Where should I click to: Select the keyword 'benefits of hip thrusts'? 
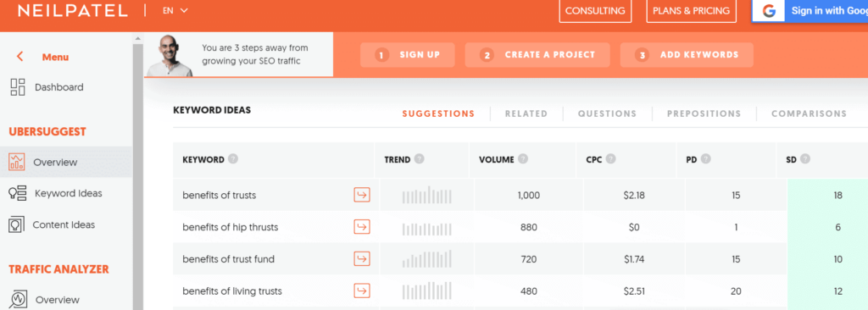231,227
